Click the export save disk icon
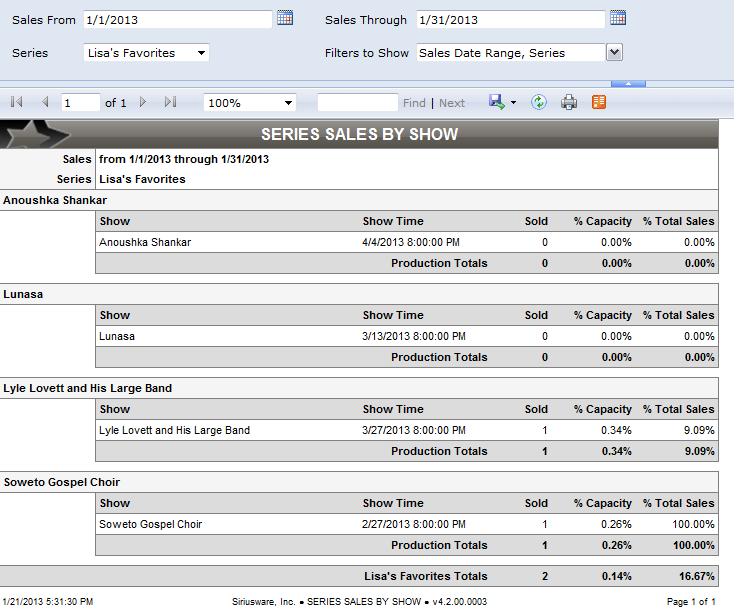The image size is (734, 611). pos(496,102)
